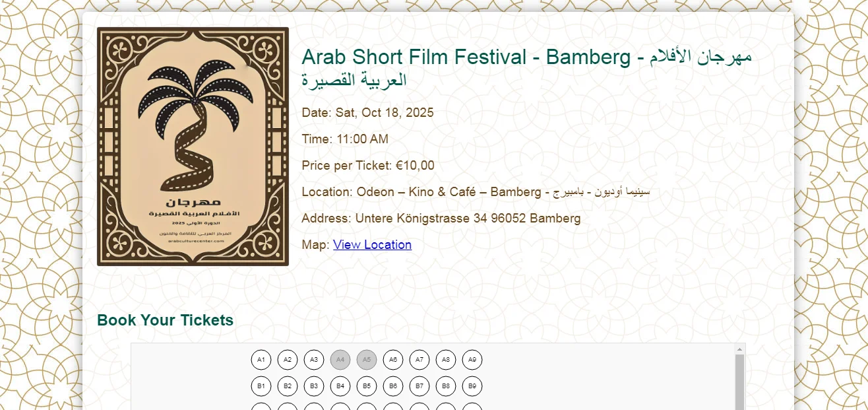
Task: Select seat A9 at row end
Action: coord(472,360)
